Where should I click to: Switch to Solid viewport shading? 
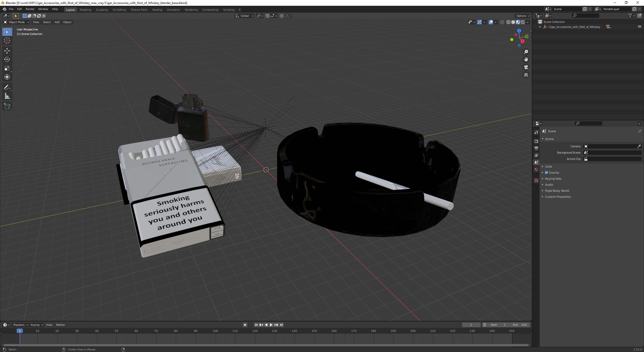coord(513,22)
